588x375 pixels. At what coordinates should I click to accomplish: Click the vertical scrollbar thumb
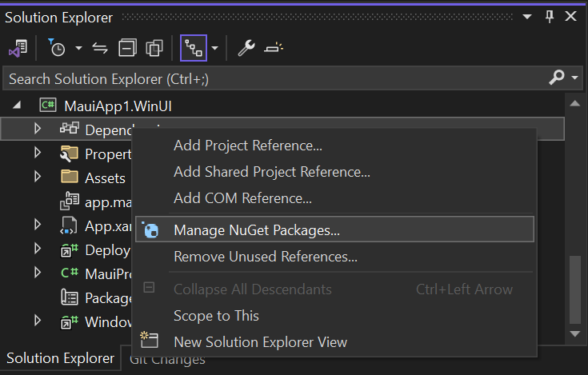click(x=575, y=289)
